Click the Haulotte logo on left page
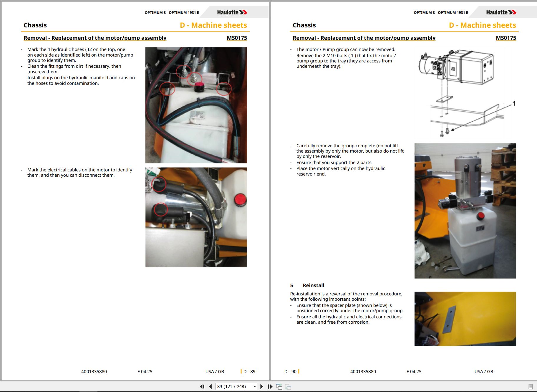 (x=232, y=12)
